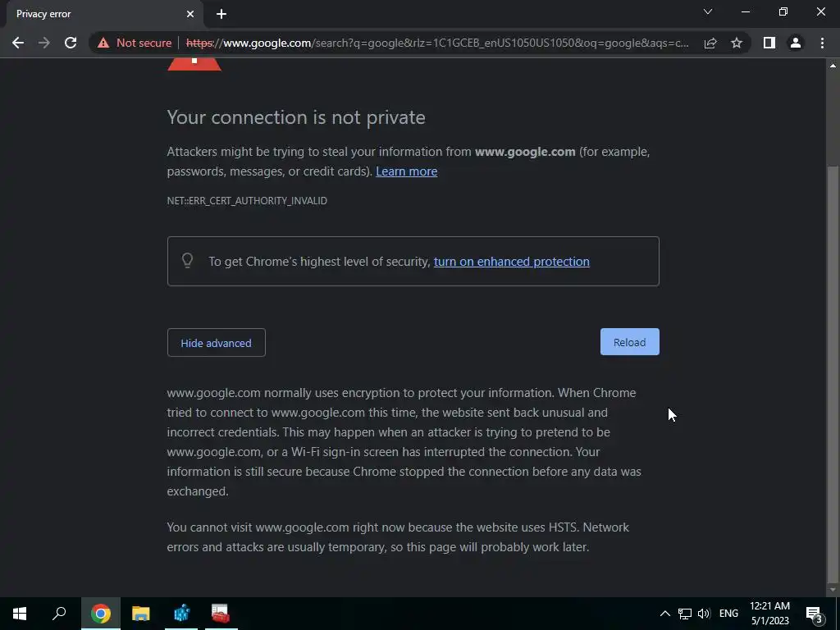Show hidden system tray icons
This screenshot has height=630, width=840.
(664, 614)
